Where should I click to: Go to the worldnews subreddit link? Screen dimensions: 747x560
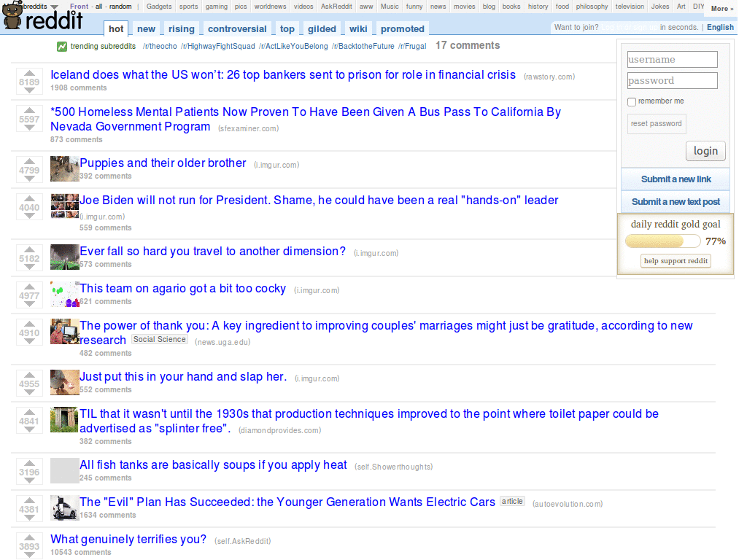point(270,7)
